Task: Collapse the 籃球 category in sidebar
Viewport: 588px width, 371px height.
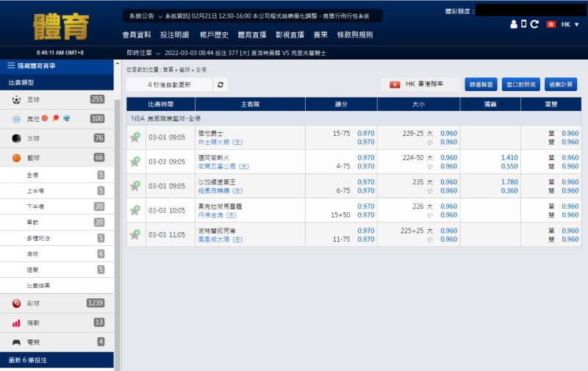Action: click(57, 158)
